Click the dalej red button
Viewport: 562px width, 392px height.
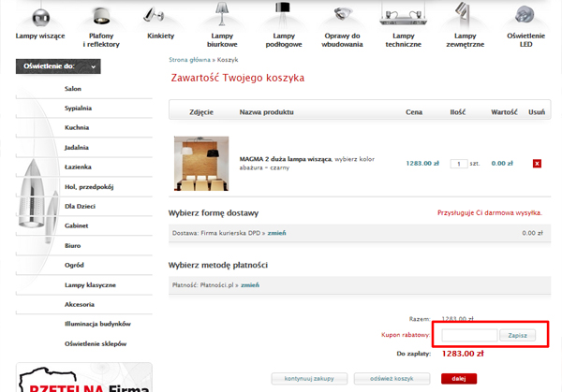(x=459, y=379)
